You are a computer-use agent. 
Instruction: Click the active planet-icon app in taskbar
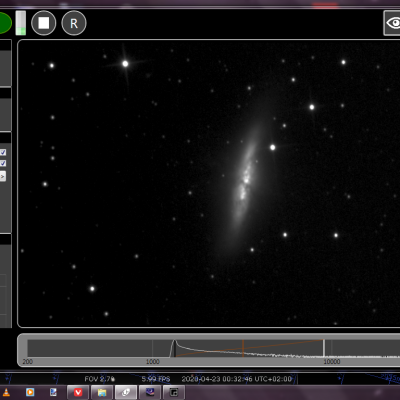tap(126, 392)
